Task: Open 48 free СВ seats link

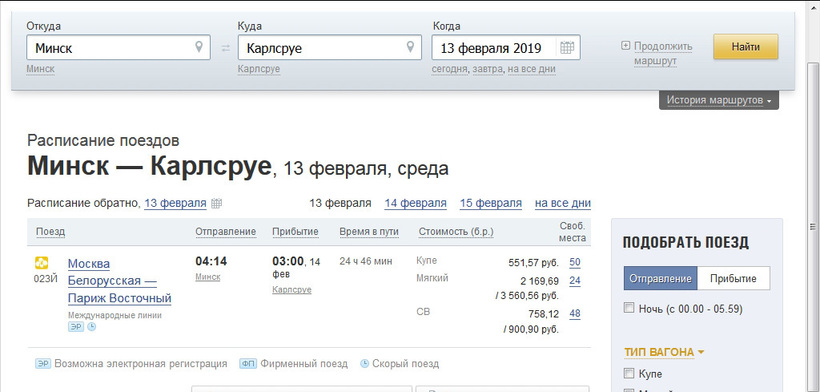Action: click(x=575, y=314)
